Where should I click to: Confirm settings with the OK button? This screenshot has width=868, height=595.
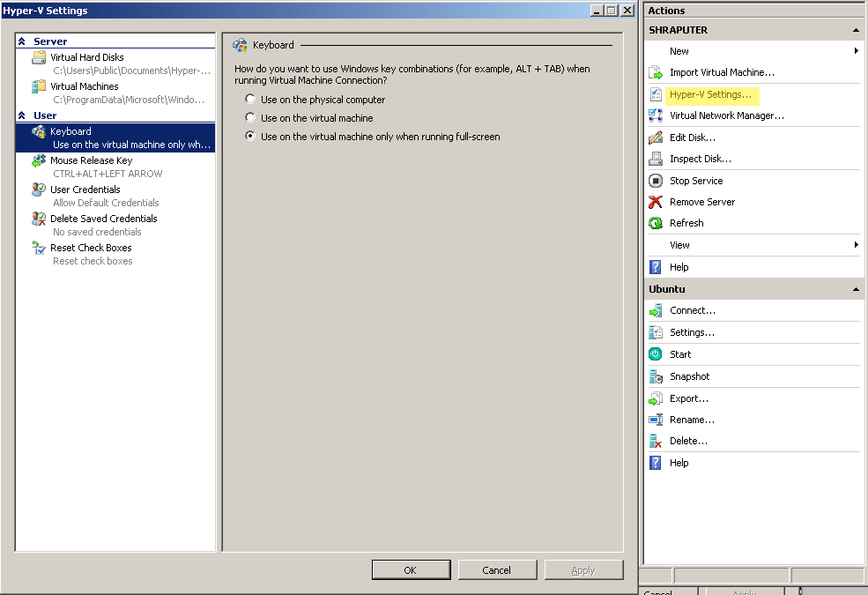(412, 570)
